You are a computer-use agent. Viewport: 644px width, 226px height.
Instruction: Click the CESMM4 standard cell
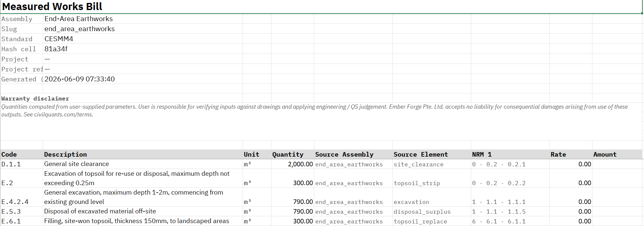tap(59, 39)
